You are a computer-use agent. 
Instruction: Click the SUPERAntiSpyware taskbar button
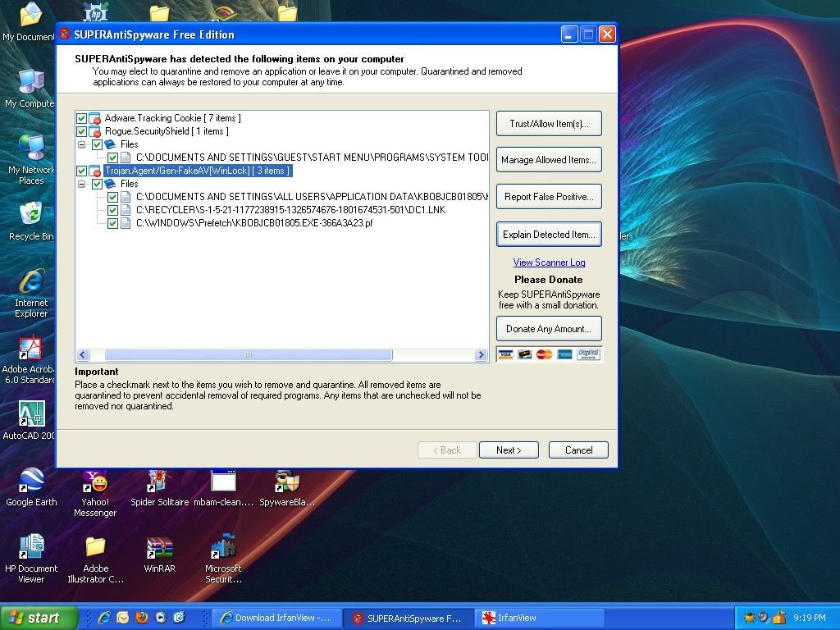click(409, 618)
